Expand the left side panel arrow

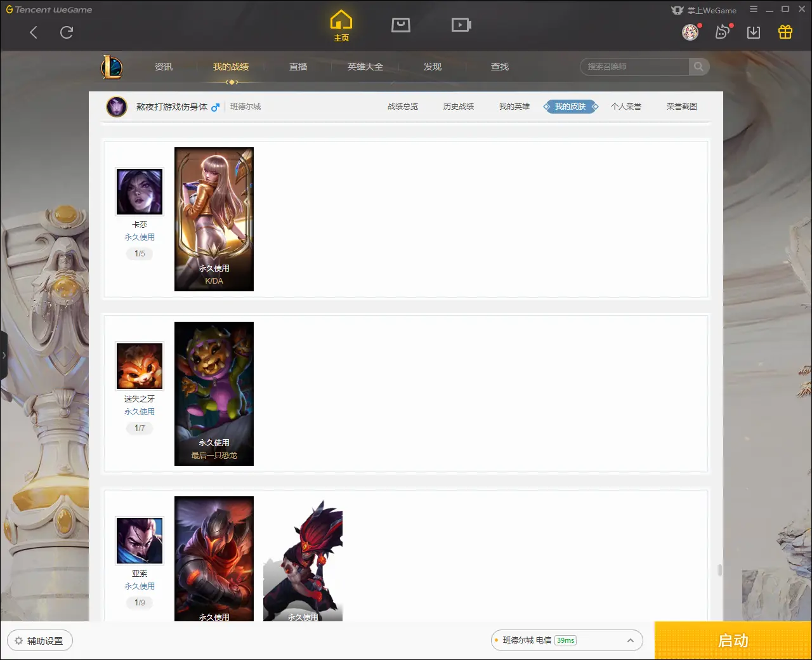[3, 355]
